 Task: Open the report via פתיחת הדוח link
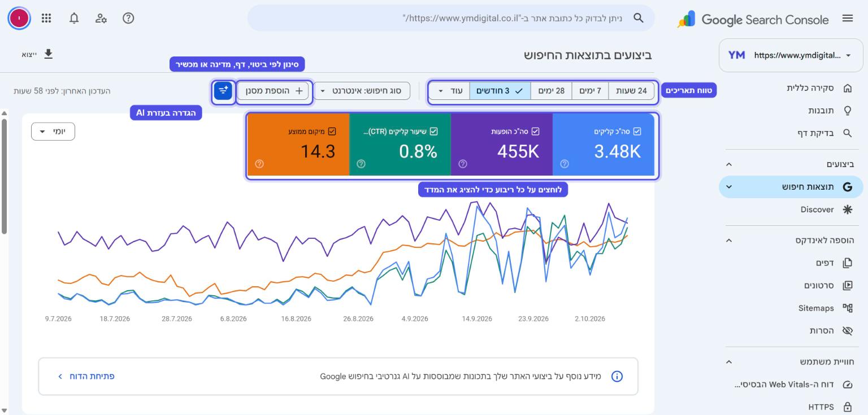(86, 376)
